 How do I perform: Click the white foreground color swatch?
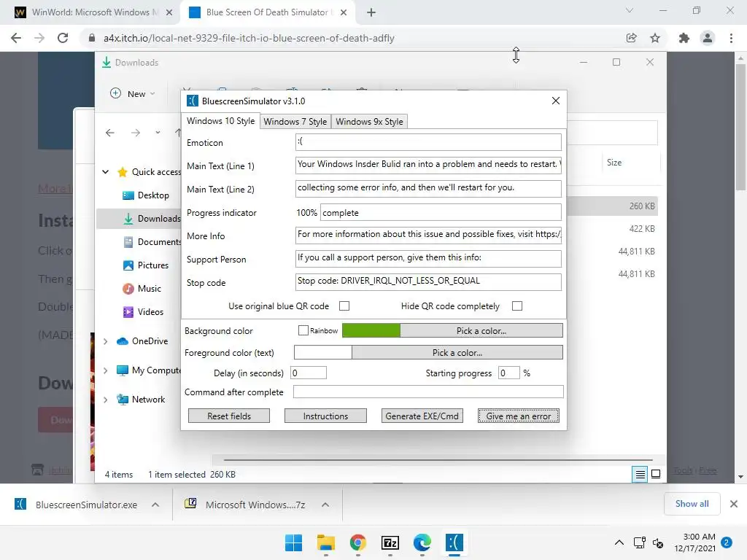coord(323,352)
